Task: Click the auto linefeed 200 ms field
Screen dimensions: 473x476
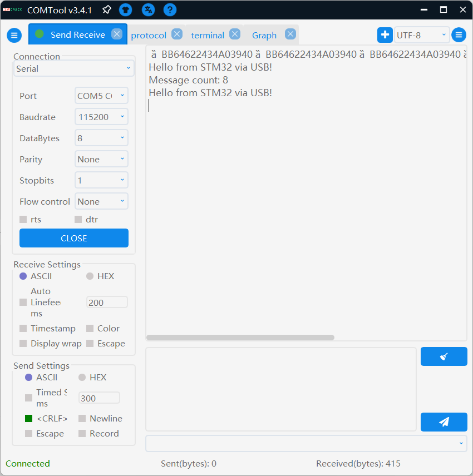Action: (107, 303)
